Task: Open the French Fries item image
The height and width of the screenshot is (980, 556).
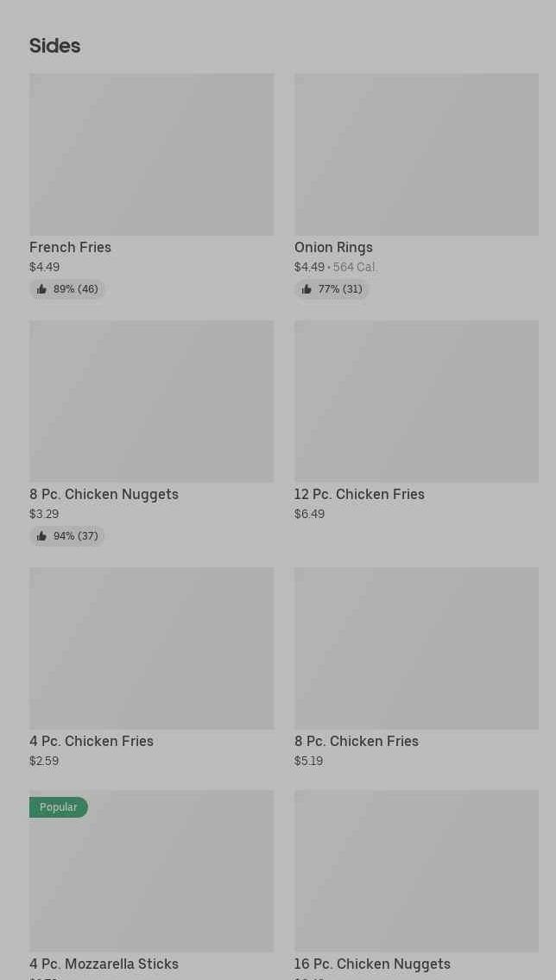Action: (x=151, y=154)
